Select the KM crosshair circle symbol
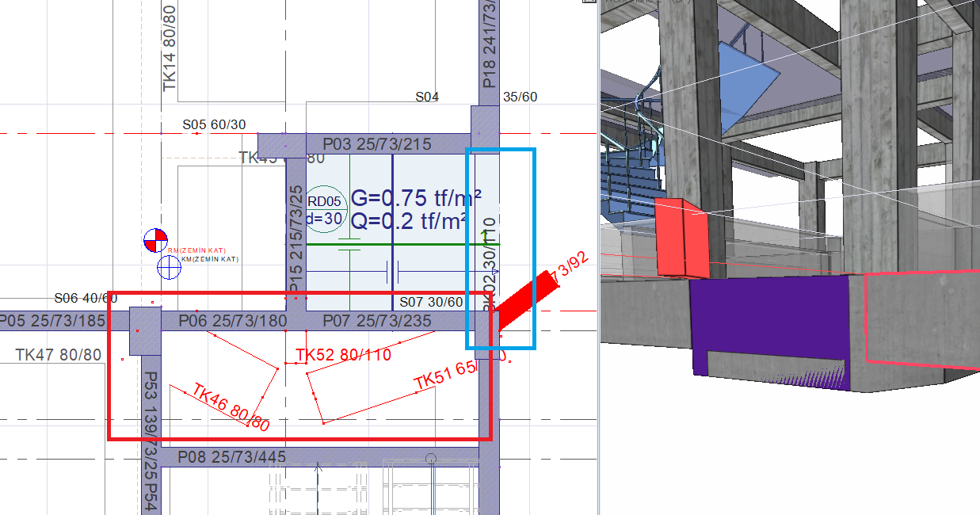Image resolution: width=980 pixels, height=515 pixels. click(x=169, y=267)
